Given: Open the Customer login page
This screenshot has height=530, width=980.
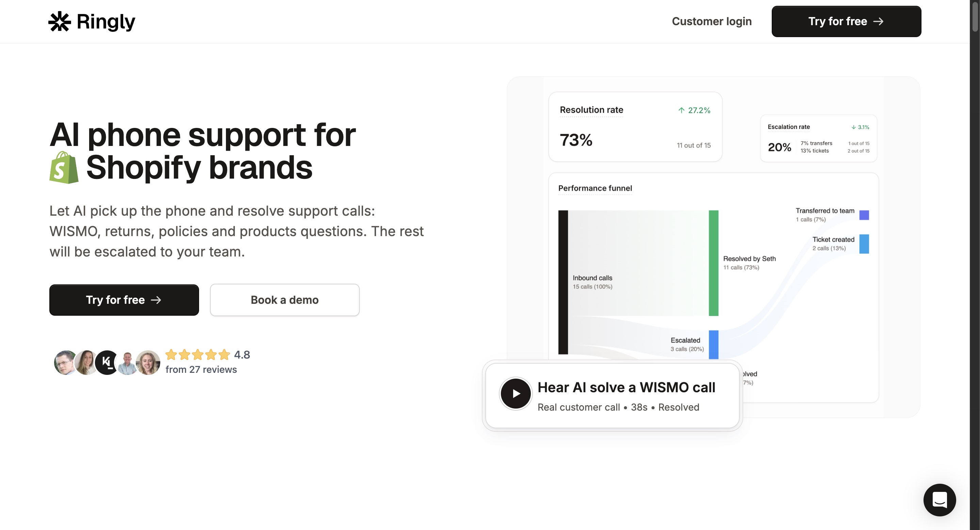Looking at the screenshot, I should [712, 21].
